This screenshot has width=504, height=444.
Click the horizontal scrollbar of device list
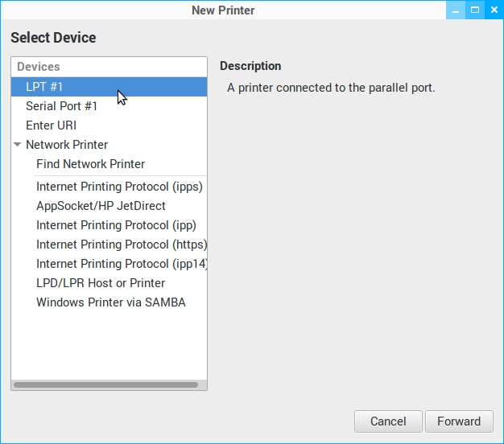[x=105, y=385]
